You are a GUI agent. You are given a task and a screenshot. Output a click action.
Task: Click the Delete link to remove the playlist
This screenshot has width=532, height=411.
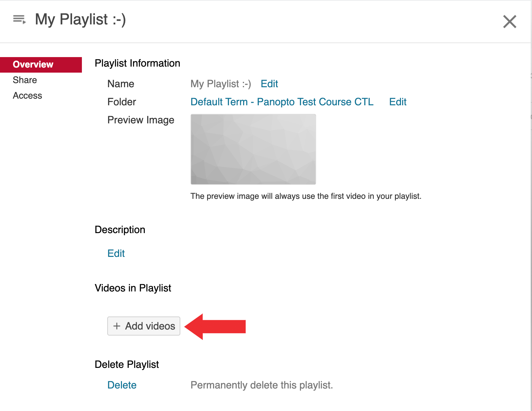tap(122, 385)
